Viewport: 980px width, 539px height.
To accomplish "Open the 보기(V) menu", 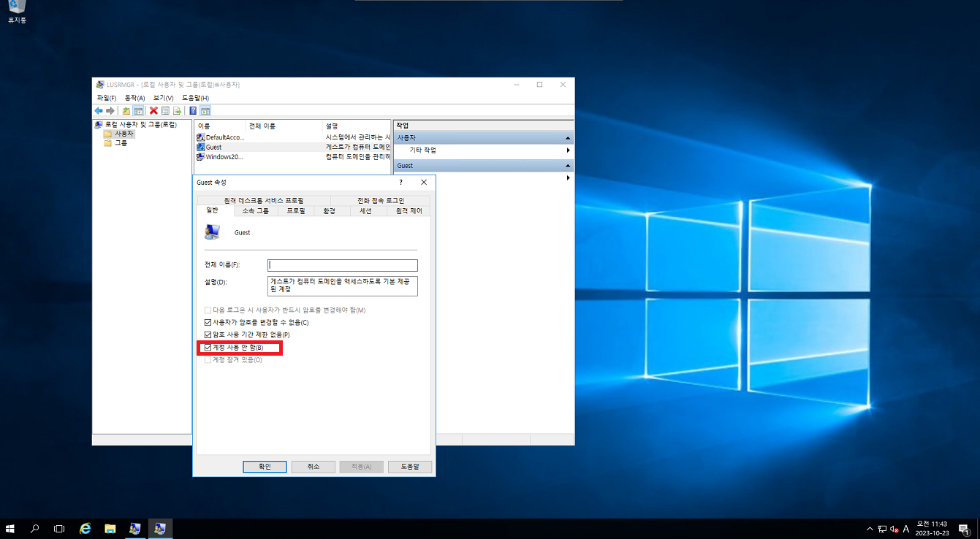I will coord(163,98).
